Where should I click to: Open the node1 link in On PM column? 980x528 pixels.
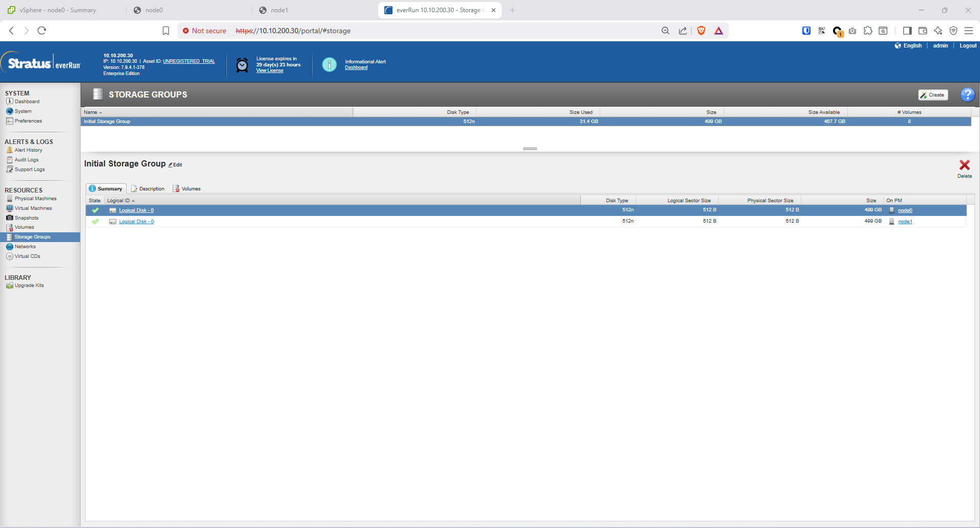coord(904,222)
